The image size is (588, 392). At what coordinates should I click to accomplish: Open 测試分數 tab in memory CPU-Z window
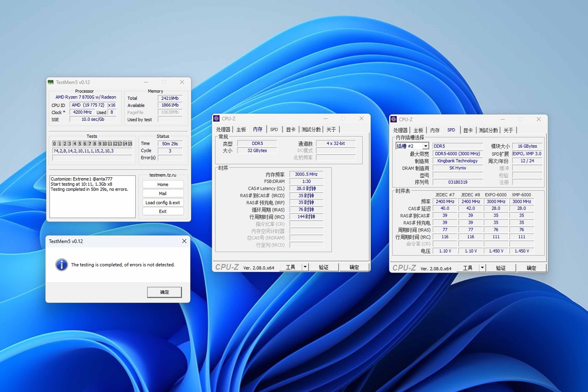[311, 130]
